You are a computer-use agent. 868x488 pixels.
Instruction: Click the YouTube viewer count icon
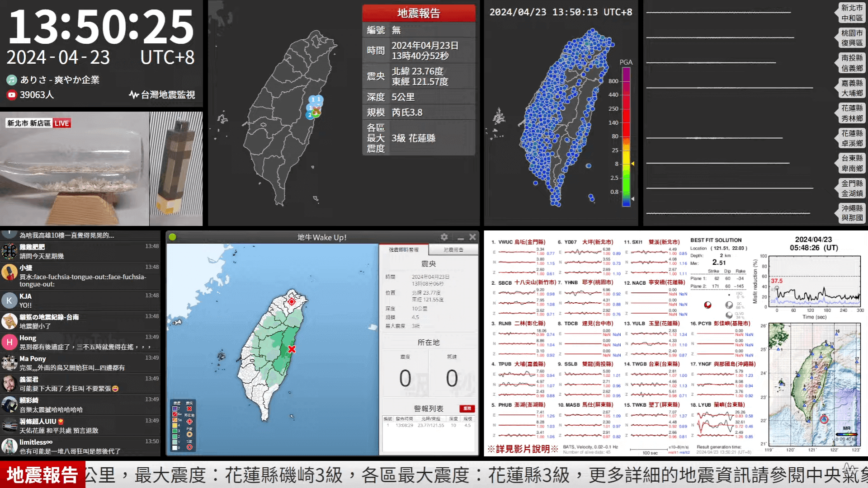pos(12,95)
